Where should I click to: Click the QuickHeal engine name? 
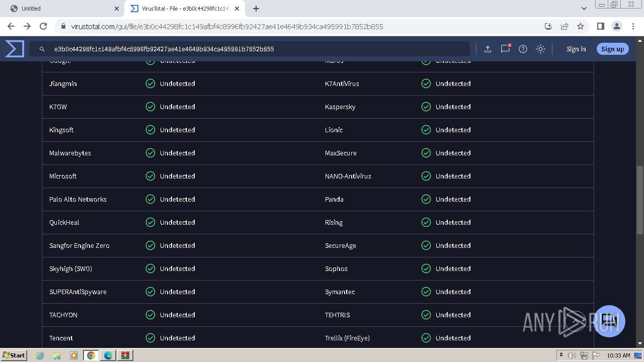64,222
